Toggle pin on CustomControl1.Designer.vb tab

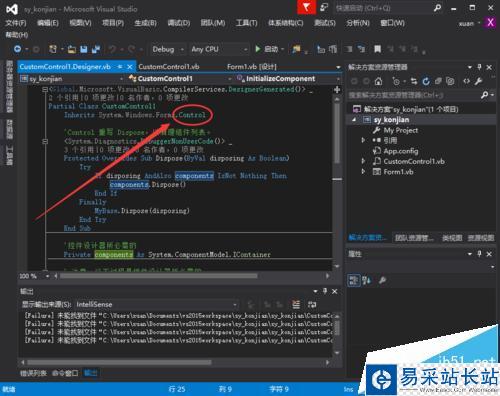pyautogui.click(x=120, y=67)
